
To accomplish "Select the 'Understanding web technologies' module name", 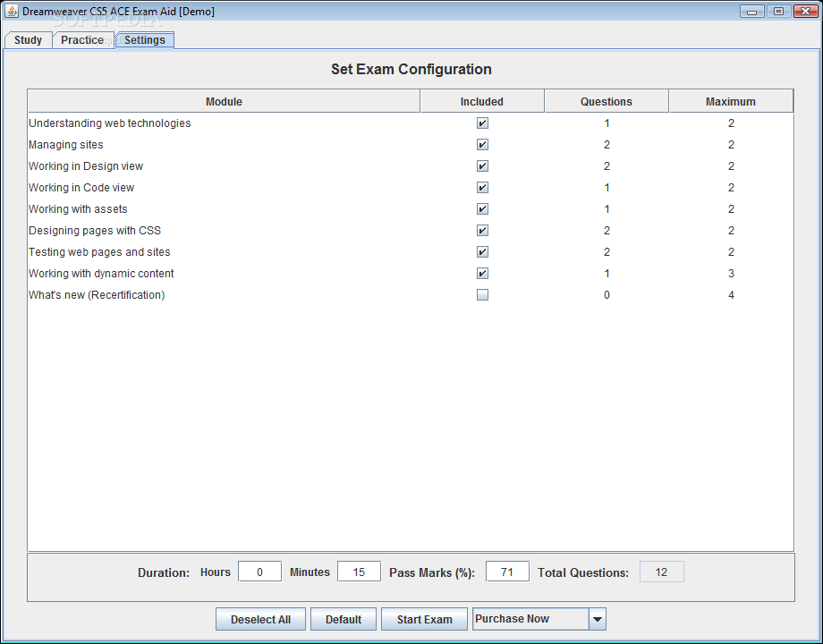I will coord(110,123).
